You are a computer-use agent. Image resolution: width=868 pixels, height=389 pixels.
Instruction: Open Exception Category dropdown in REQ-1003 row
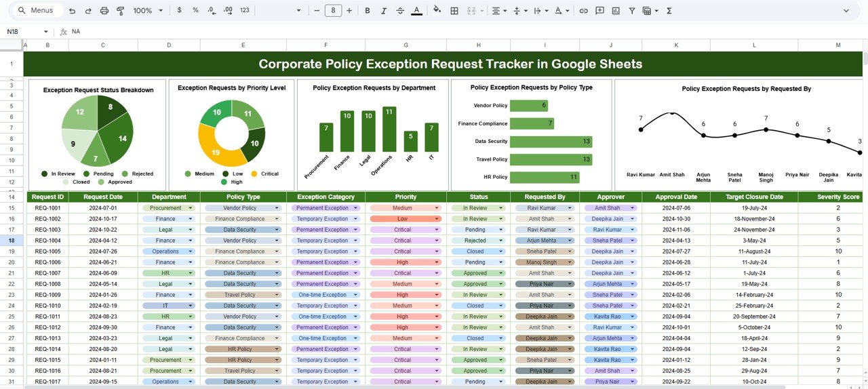click(x=355, y=230)
